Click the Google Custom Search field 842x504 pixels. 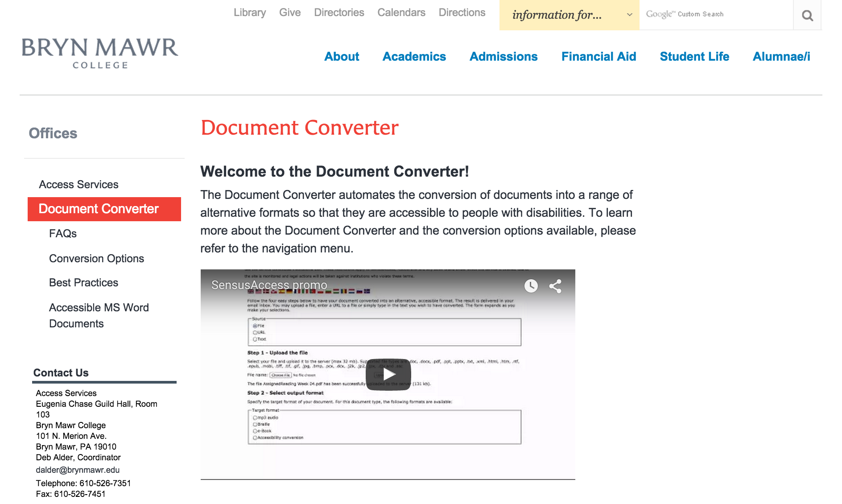pos(716,15)
